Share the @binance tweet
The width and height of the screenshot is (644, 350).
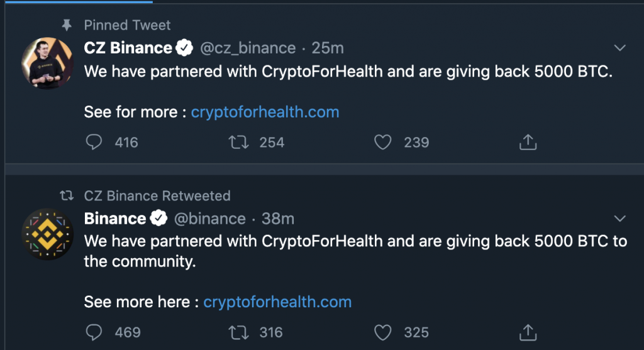(528, 332)
